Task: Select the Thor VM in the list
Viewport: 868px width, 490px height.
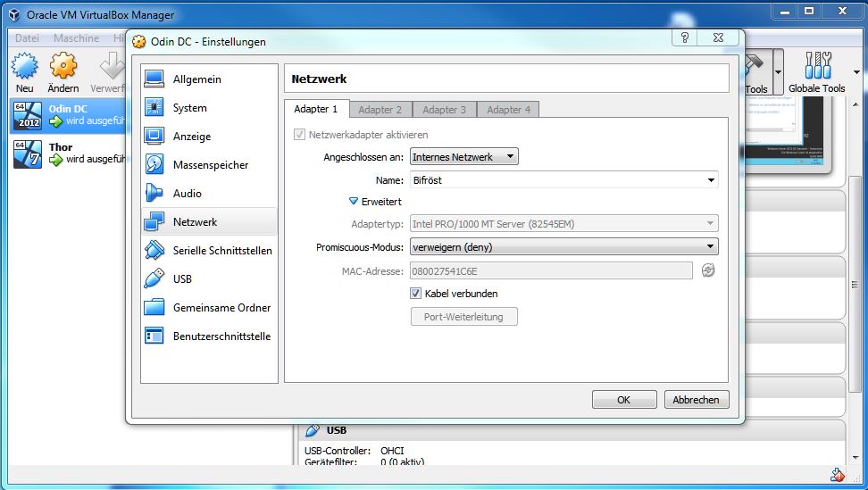Action: click(x=68, y=154)
